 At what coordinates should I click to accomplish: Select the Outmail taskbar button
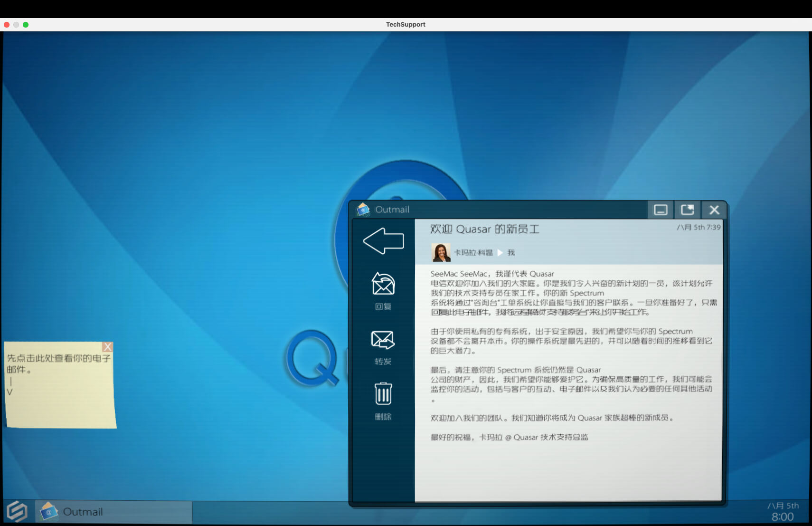coord(114,512)
